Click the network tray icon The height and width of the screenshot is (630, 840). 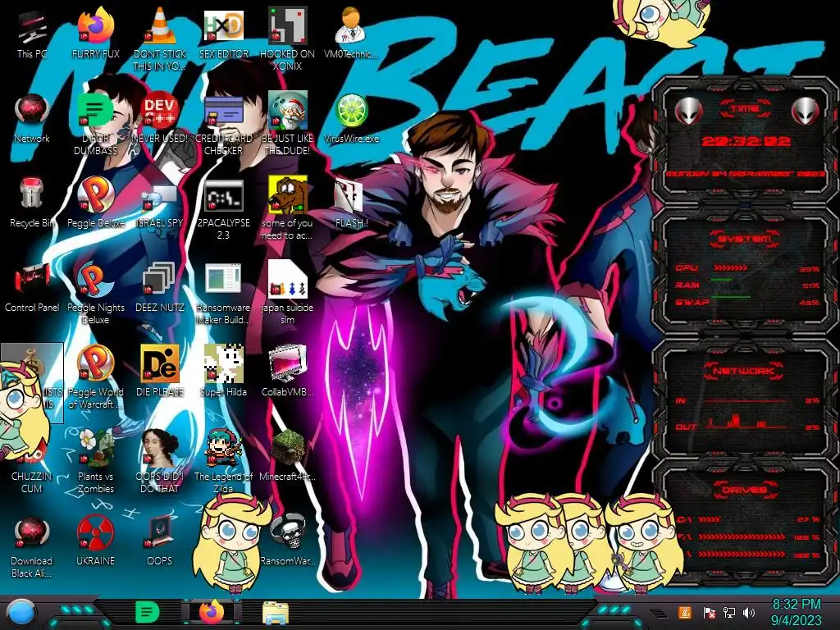click(729, 612)
